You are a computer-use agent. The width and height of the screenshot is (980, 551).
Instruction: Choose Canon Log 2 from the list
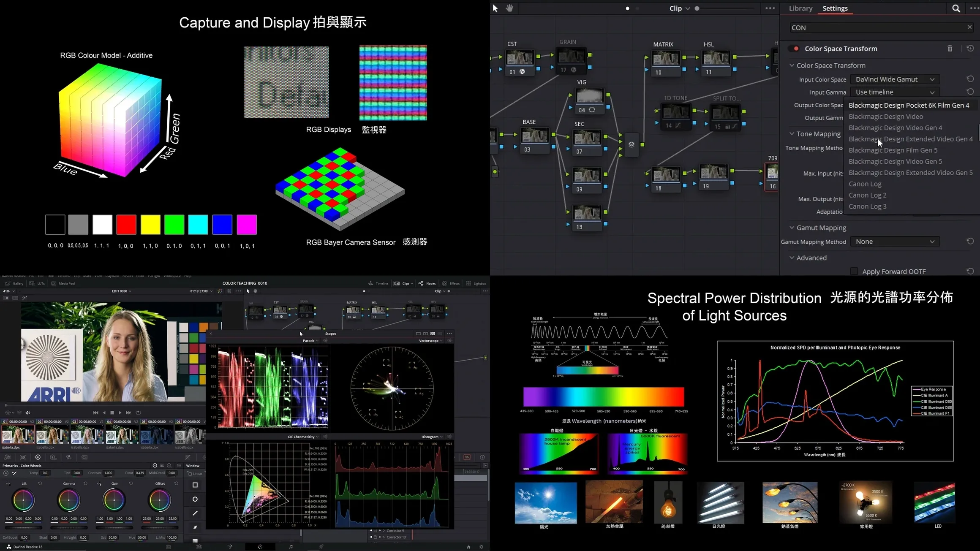[x=867, y=195]
